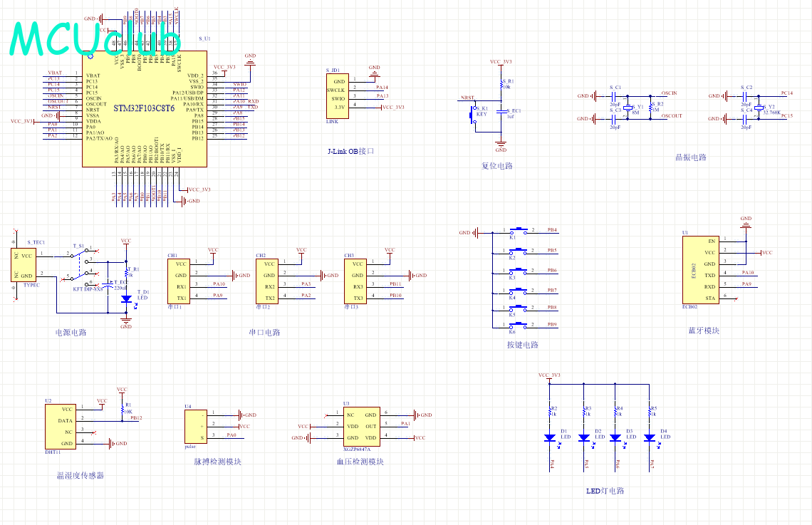Select the S_C1 20pF capacitor
The image size is (812, 525).
point(614,95)
